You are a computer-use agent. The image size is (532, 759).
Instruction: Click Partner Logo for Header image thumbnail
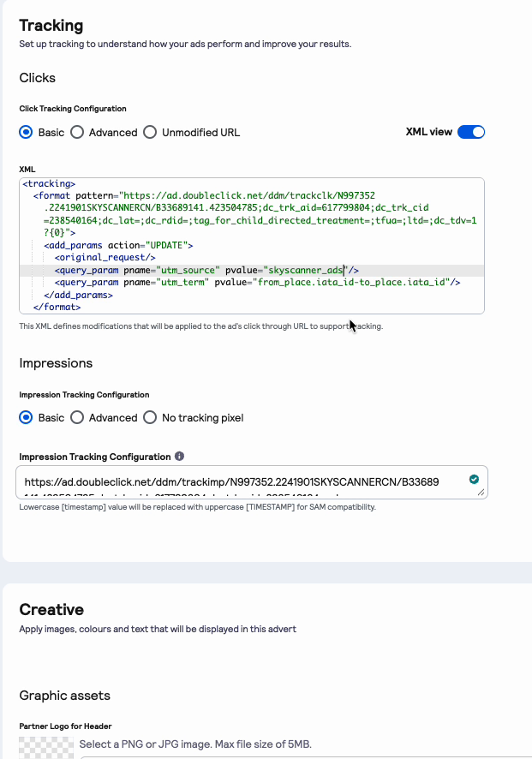click(x=46, y=748)
